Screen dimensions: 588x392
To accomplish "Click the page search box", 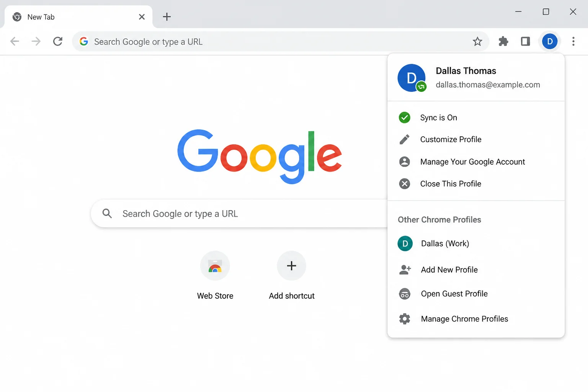I will (239, 214).
